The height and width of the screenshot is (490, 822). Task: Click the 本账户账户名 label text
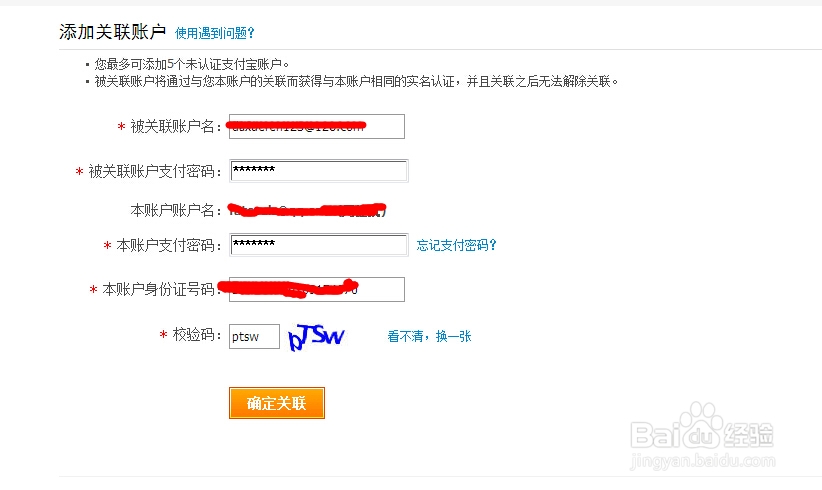pos(173,210)
